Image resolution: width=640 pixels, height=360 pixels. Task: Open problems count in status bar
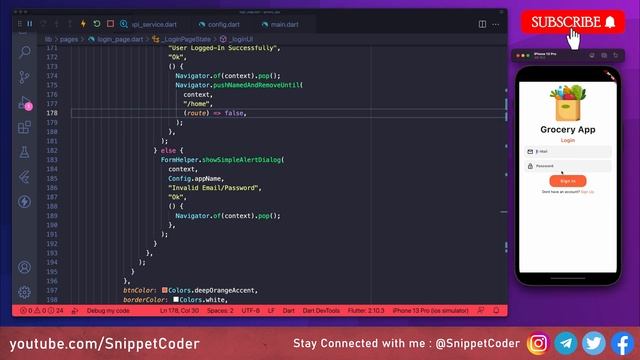(42, 311)
